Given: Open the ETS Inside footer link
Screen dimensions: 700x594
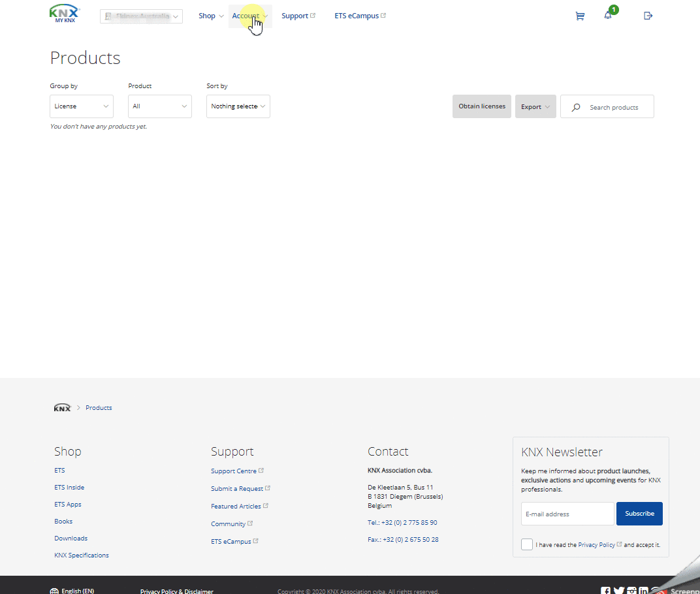Looking at the screenshot, I should [69, 488].
